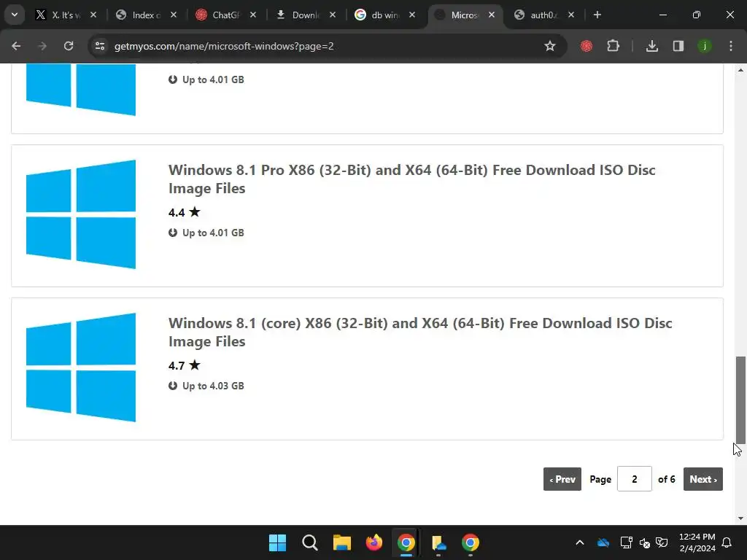
Task: Open a new browser tab
Action: point(597,15)
